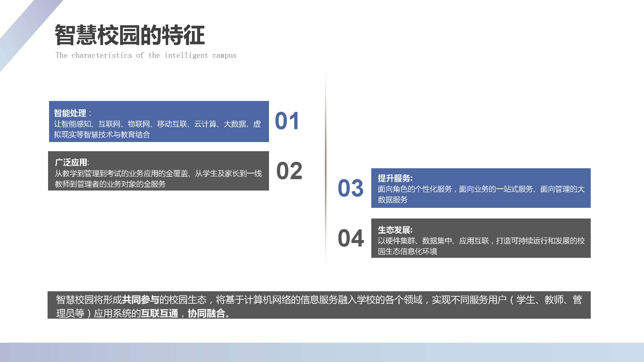Click the number 03
The height and width of the screenshot is (362, 644).
pos(350,188)
